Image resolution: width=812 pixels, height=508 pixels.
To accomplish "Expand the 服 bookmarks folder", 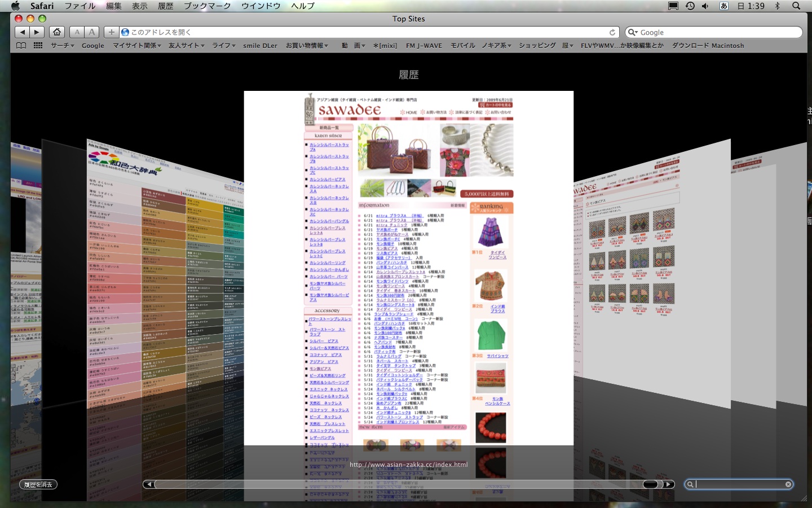I will point(568,46).
